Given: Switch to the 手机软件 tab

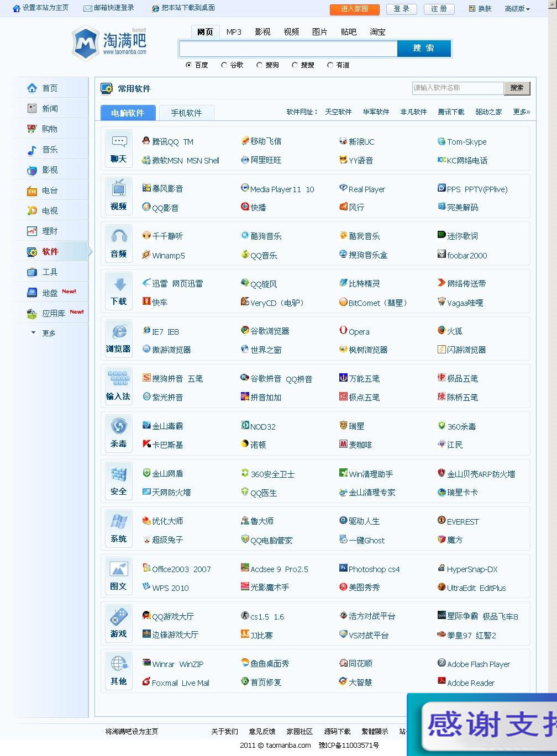Looking at the screenshot, I should [x=186, y=113].
